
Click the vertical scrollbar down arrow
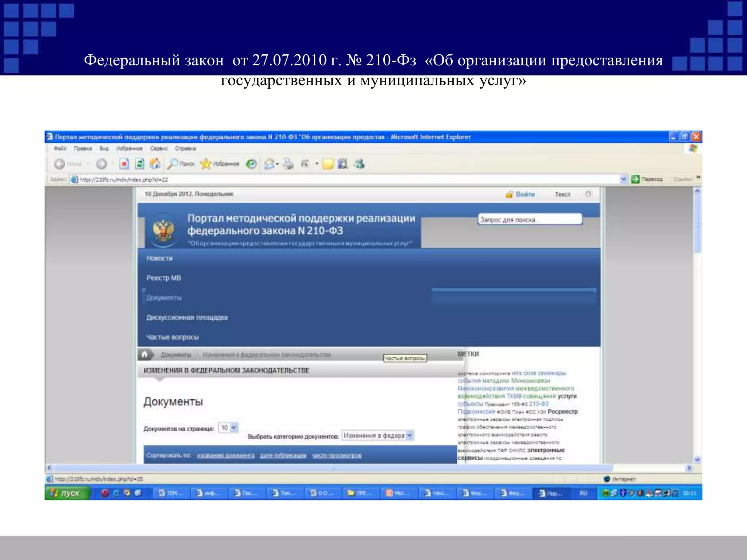coord(697,459)
